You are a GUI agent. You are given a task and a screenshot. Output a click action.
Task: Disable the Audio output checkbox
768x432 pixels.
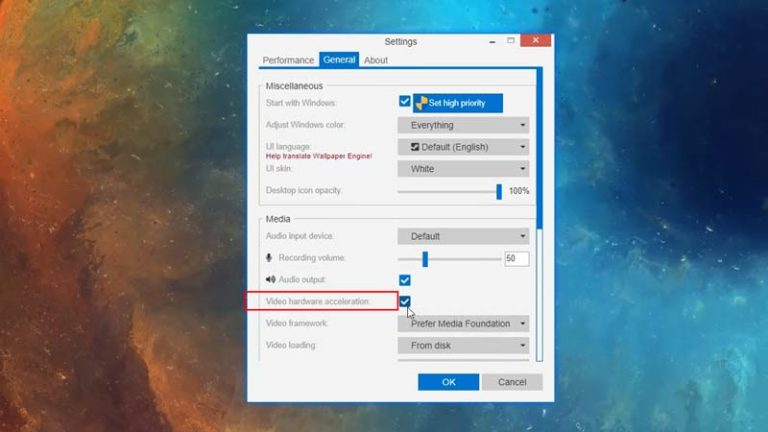coord(405,280)
